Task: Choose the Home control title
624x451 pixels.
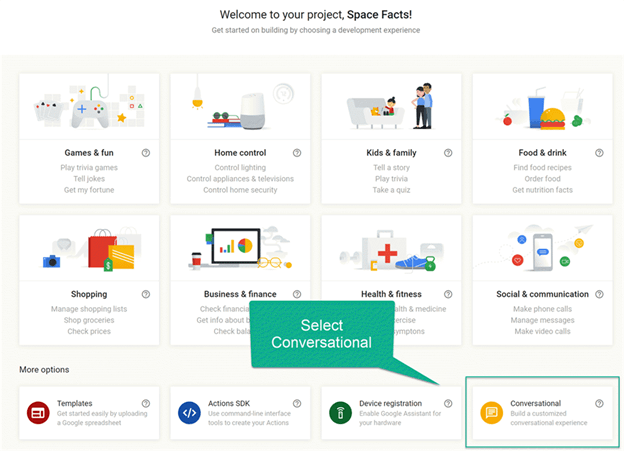Action: click(x=240, y=153)
